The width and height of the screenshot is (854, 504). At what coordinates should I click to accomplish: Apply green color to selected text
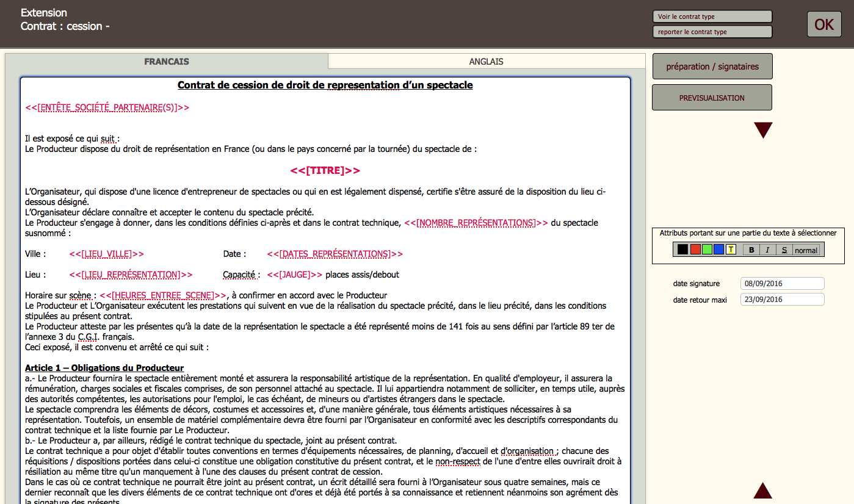[x=707, y=250]
